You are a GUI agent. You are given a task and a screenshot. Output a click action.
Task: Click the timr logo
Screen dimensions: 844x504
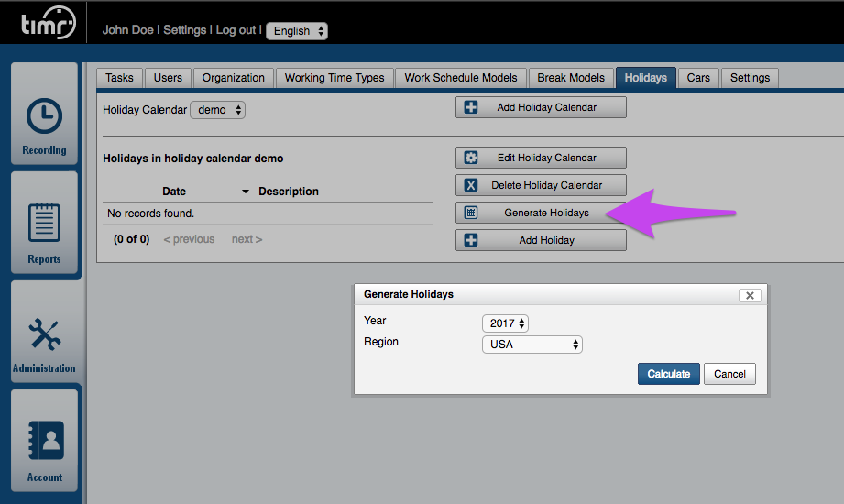47,25
